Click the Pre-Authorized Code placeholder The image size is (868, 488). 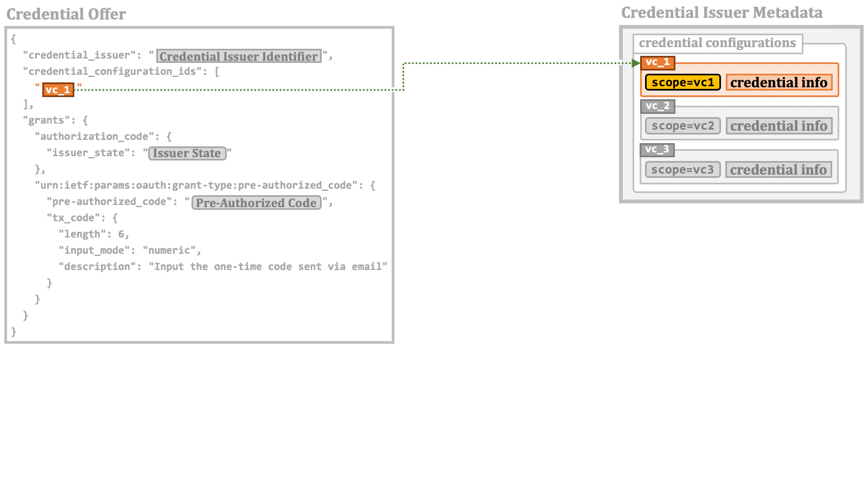pos(256,203)
